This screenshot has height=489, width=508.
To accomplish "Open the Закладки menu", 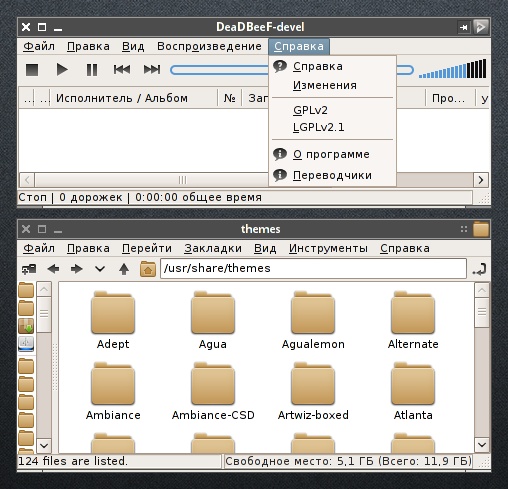I will (213, 248).
